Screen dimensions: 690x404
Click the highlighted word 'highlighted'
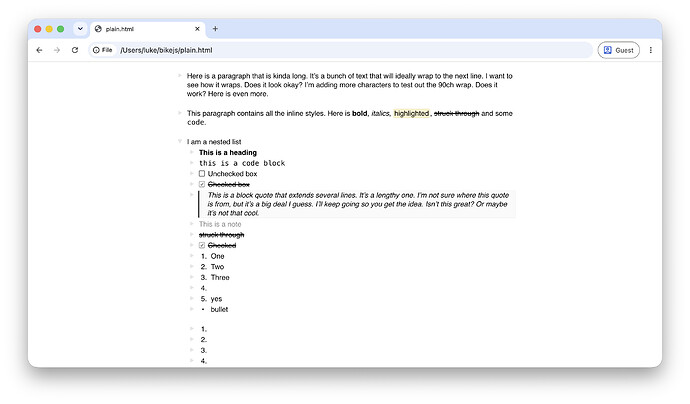[x=411, y=114]
